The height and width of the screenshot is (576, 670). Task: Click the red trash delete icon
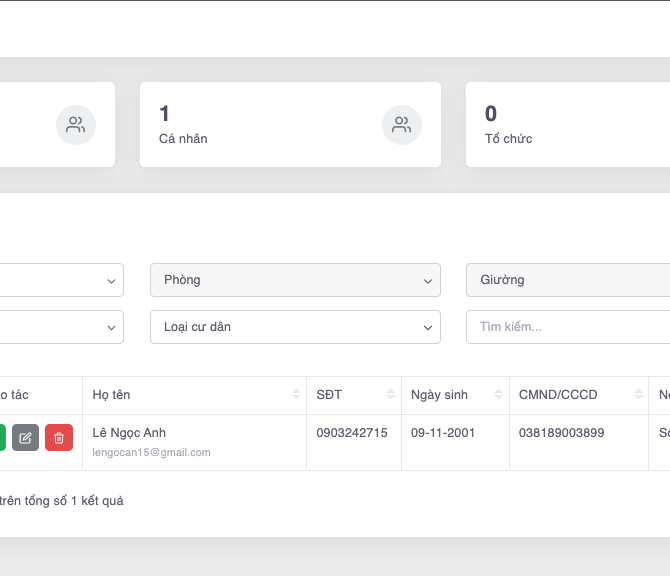point(59,438)
